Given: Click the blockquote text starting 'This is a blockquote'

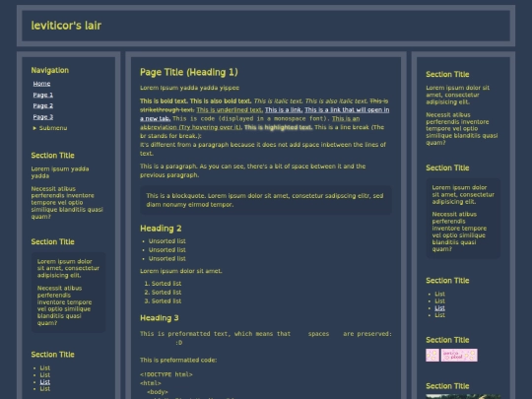Looking at the screenshot, I should click(265, 200).
